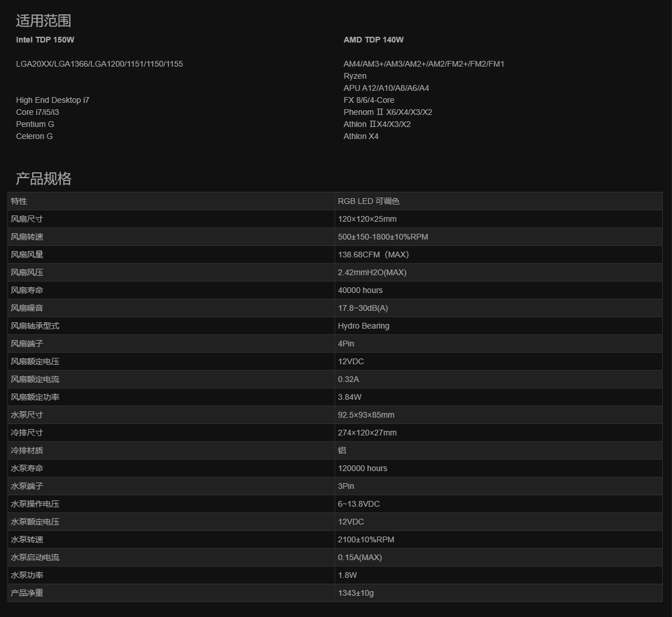The height and width of the screenshot is (617, 672).
Task: Select the AMD TDP 140W text
Action: [x=373, y=40]
